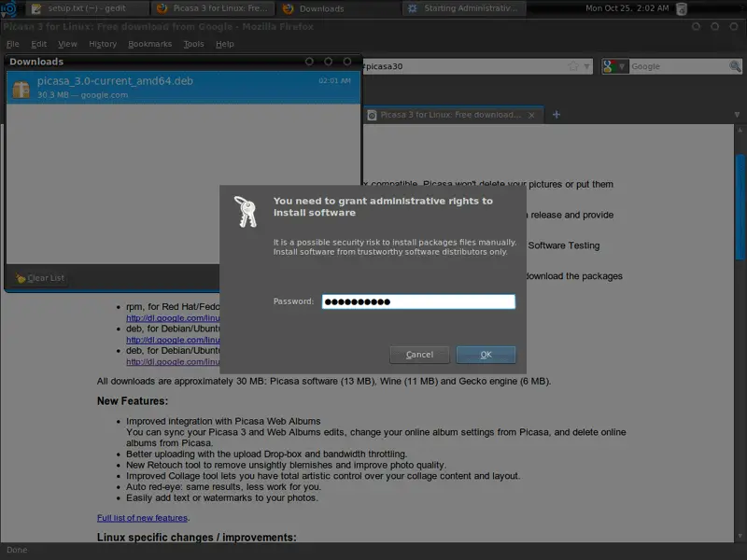Click the gear icon of Starting Administrative task
The height and width of the screenshot is (560, 747).
413,8
